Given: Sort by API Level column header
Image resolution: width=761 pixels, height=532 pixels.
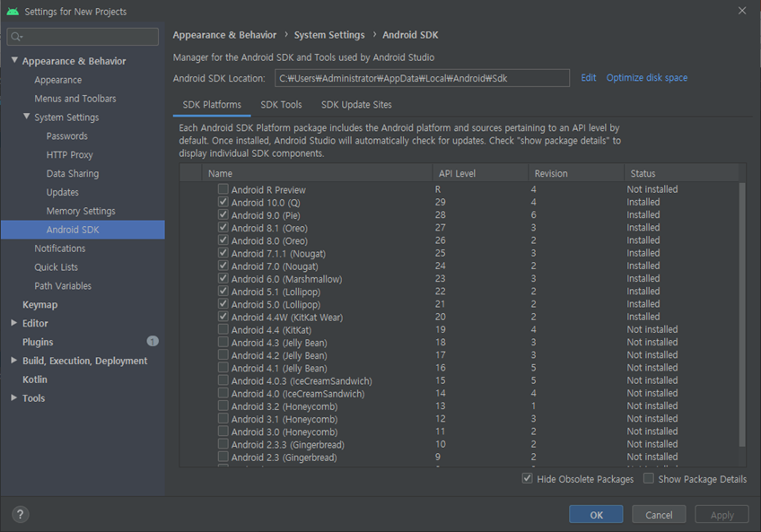Looking at the screenshot, I should pos(480,173).
